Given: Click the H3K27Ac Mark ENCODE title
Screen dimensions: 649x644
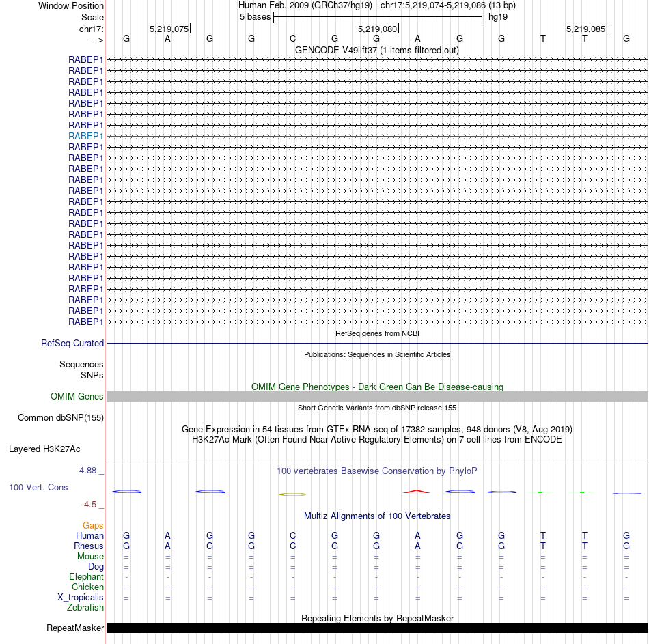Looking at the screenshot, I should tap(377, 440).
